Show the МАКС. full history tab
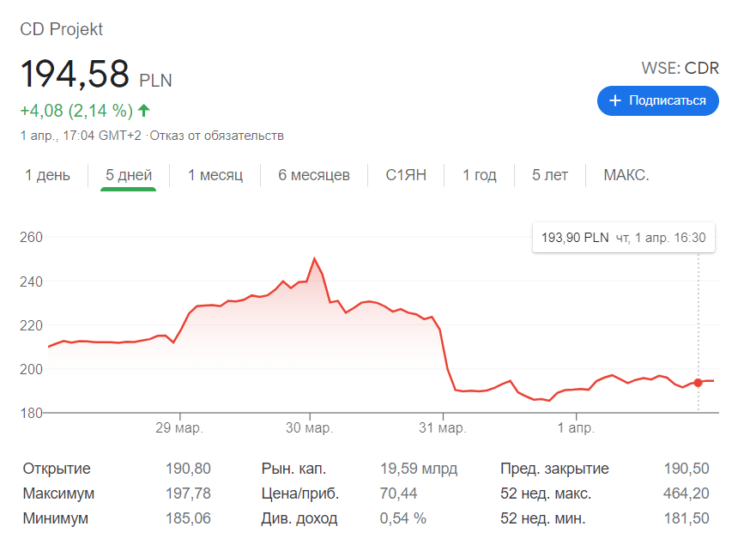The width and height of the screenshot is (756, 557). (x=626, y=174)
